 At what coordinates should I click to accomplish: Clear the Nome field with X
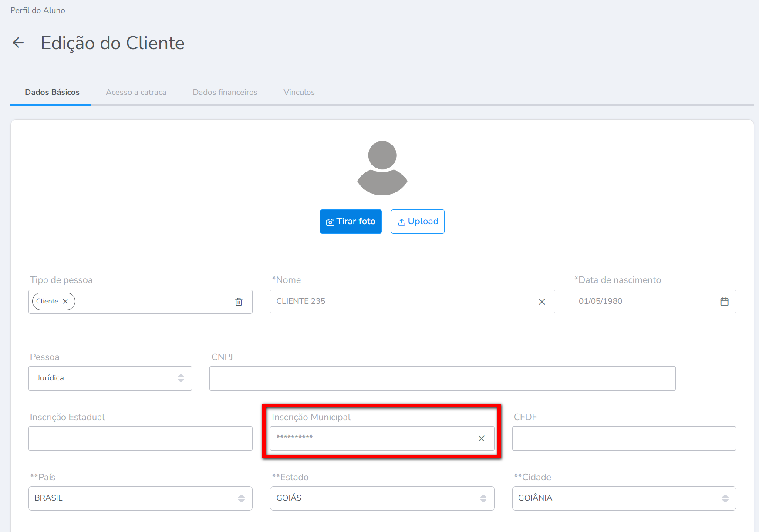point(542,302)
